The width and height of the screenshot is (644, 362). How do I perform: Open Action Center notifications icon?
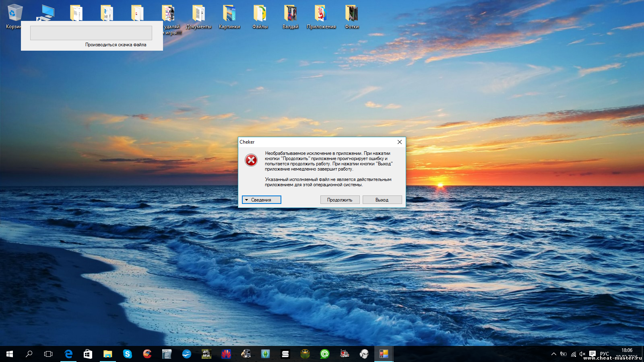pos(592,354)
